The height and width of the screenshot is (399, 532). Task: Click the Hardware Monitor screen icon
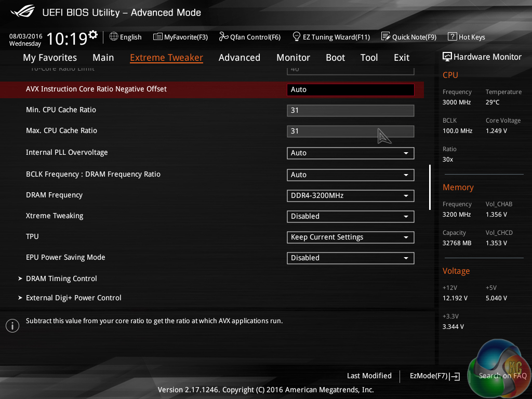tap(447, 57)
